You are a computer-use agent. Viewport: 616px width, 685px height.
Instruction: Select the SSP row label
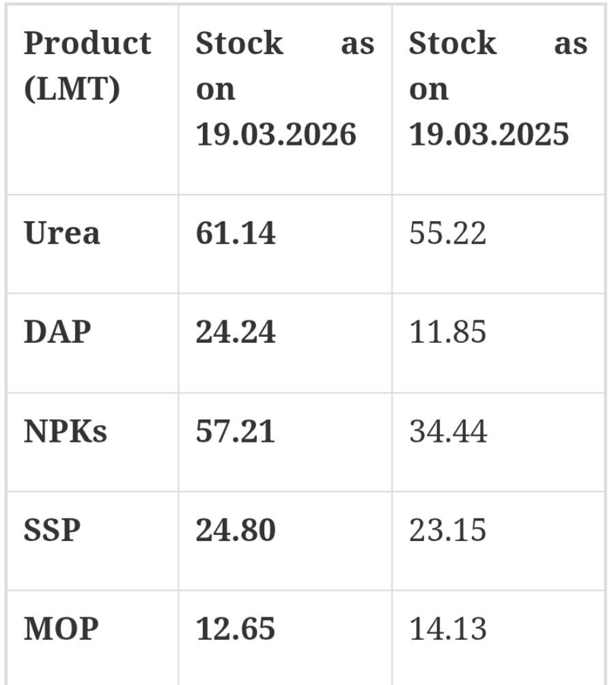[53, 531]
